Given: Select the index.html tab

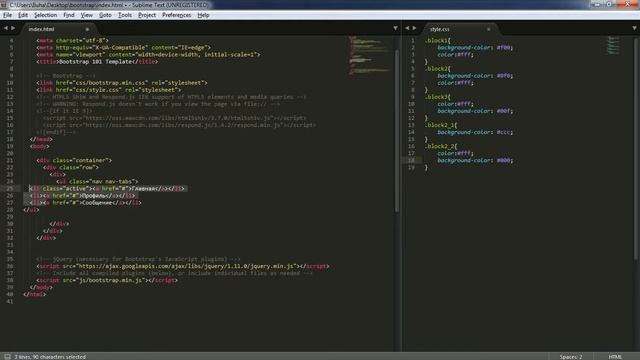Looking at the screenshot, I should 57,29.
